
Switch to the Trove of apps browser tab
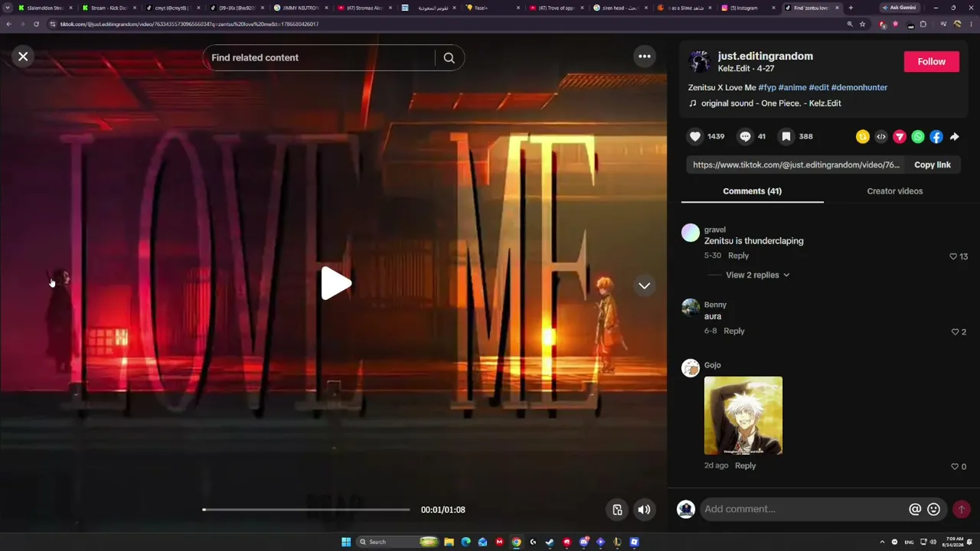[557, 8]
